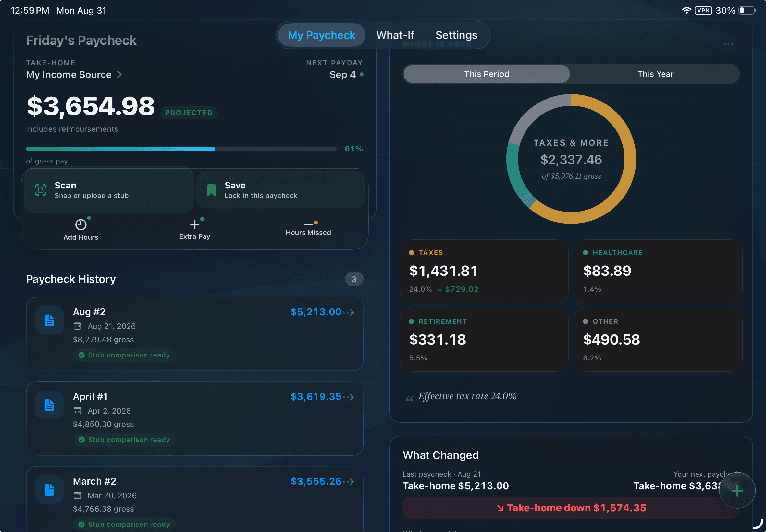Switch breakdown to This Period
The image size is (766, 532).
[x=487, y=74]
